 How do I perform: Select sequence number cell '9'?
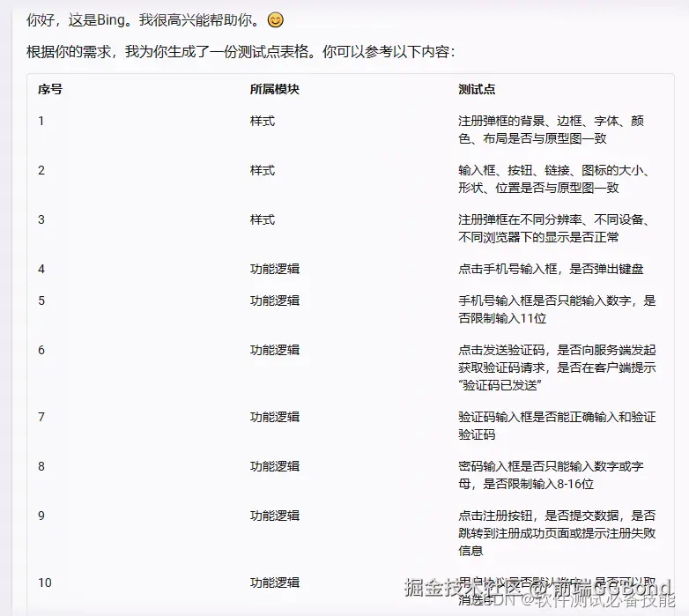tap(41, 516)
